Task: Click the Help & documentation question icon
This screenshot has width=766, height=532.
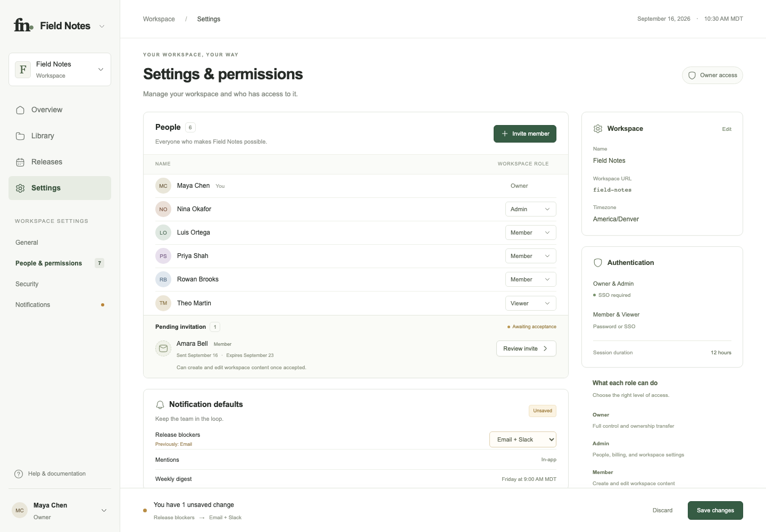Action: point(19,474)
